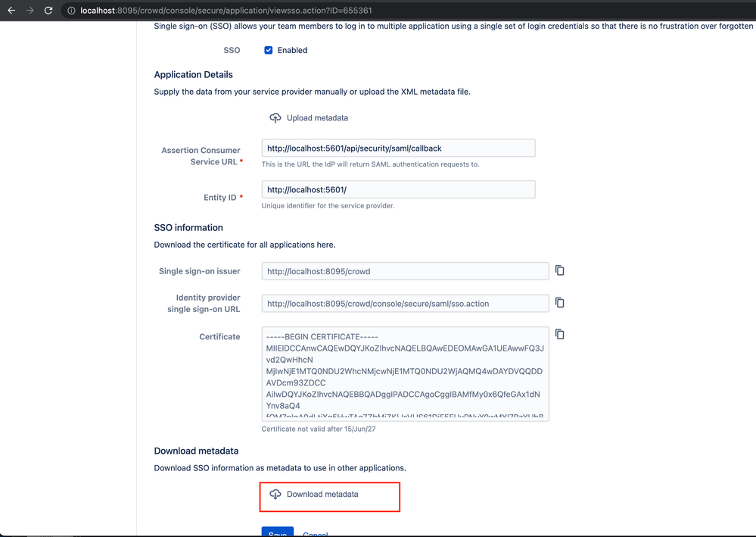Click the Save button
This screenshot has height=537, width=756.
click(277, 532)
